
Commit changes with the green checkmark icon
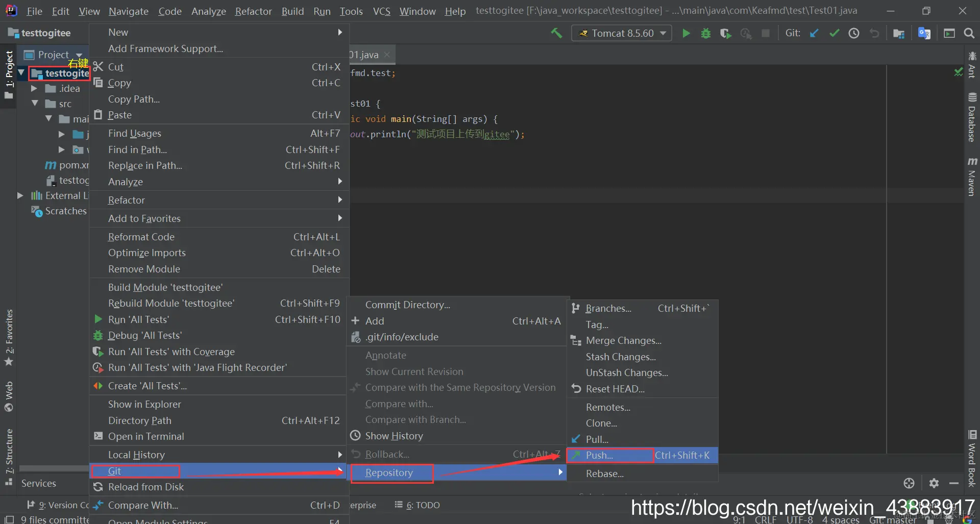[835, 33]
